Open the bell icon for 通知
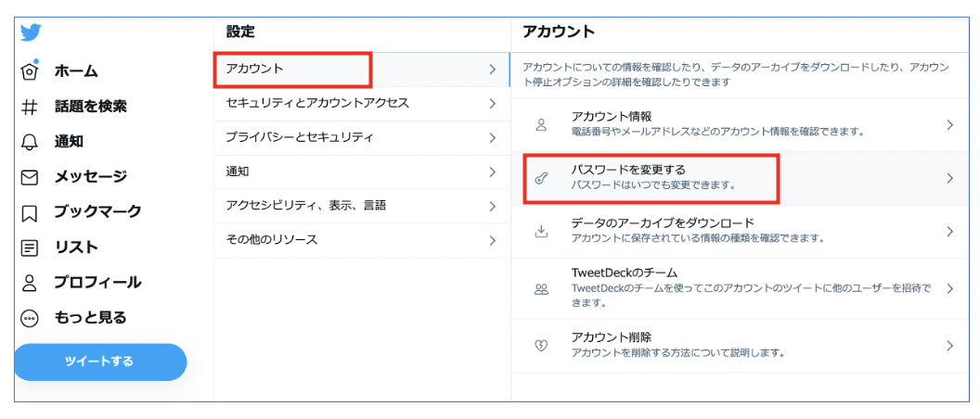The image size is (980, 419). click(30, 143)
